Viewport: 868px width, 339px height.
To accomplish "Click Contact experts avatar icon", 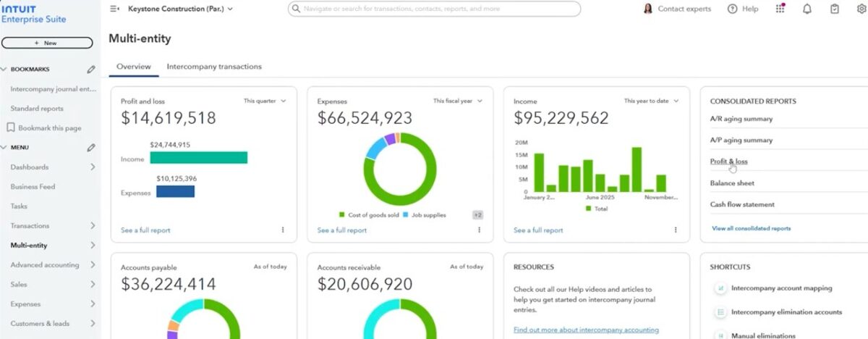I will coord(647,9).
